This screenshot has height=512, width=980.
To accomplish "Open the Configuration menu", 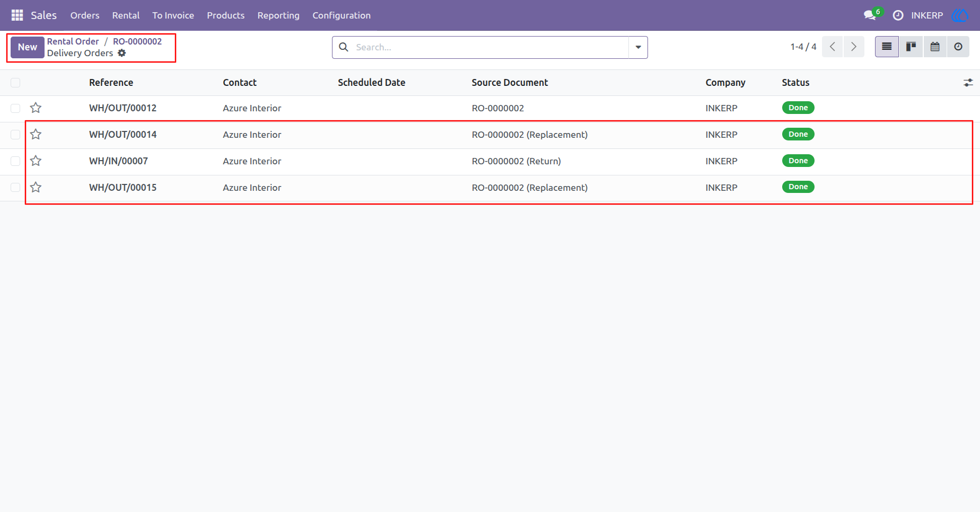I will pos(342,15).
